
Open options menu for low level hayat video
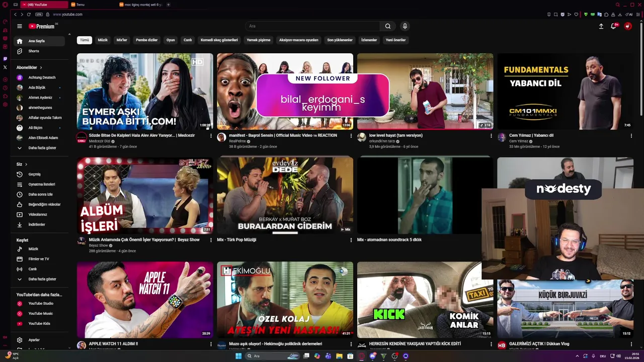pyautogui.click(x=491, y=136)
